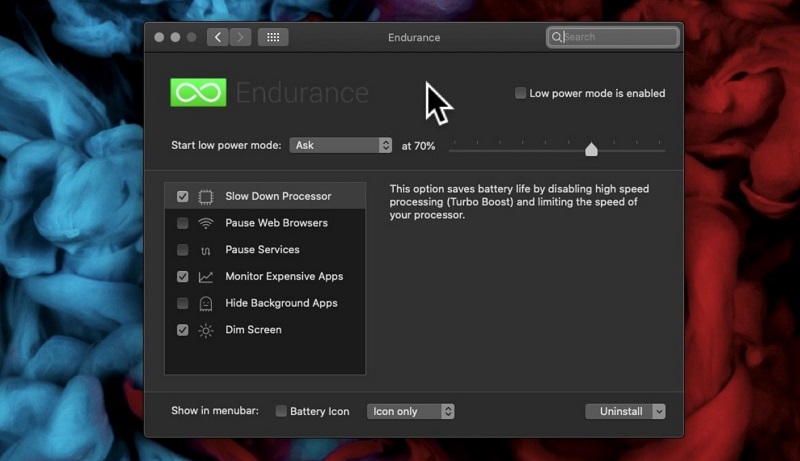This screenshot has height=461, width=800.
Task: Check the Pause Web Browsers checkbox
Action: click(x=182, y=223)
